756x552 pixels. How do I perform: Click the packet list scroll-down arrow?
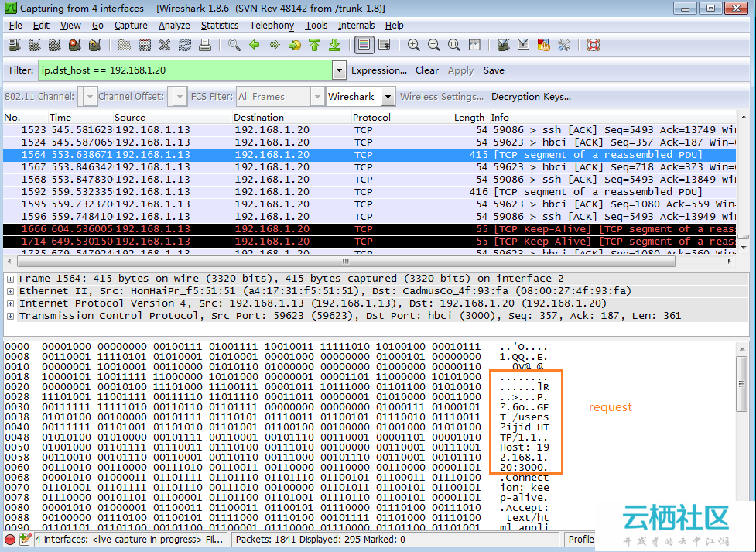[744, 248]
